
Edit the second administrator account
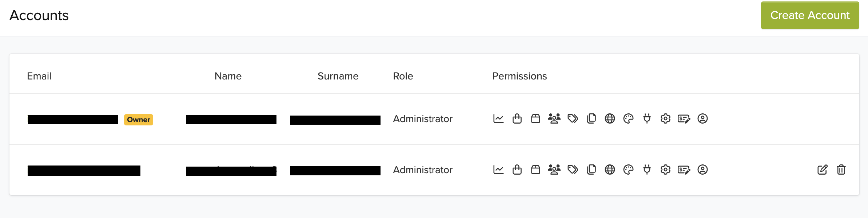point(822,170)
